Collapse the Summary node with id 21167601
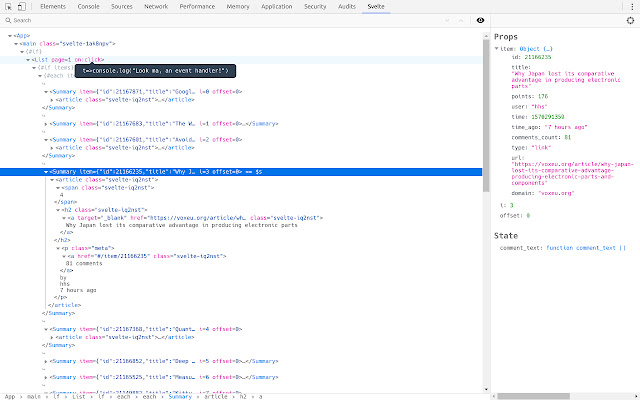This screenshot has width=640, height=400. pyautogui.click(x=46, y=140)
